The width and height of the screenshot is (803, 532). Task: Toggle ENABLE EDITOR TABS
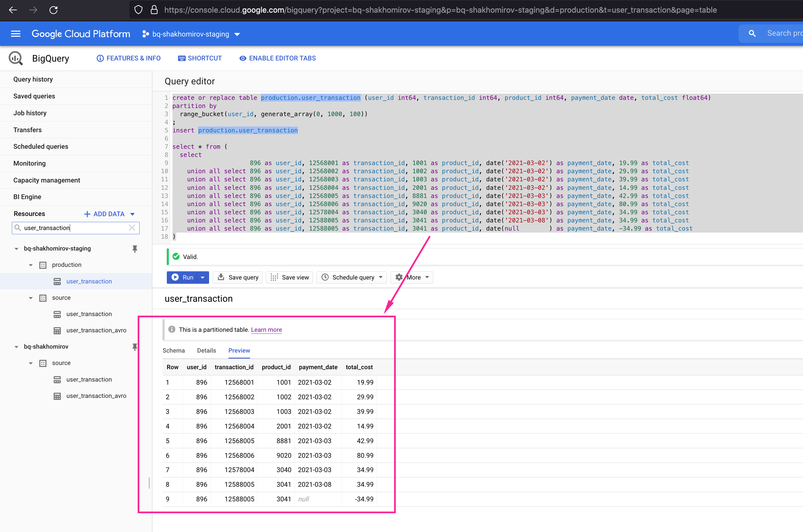(277, 58)
